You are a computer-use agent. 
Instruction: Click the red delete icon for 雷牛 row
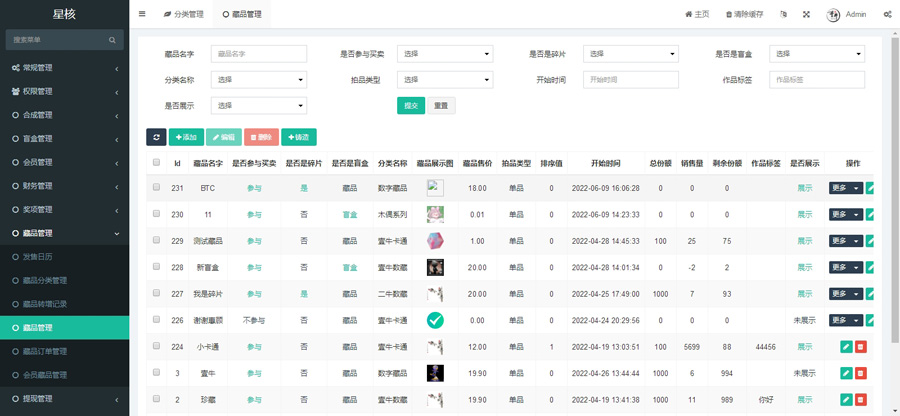click(861, 373)
